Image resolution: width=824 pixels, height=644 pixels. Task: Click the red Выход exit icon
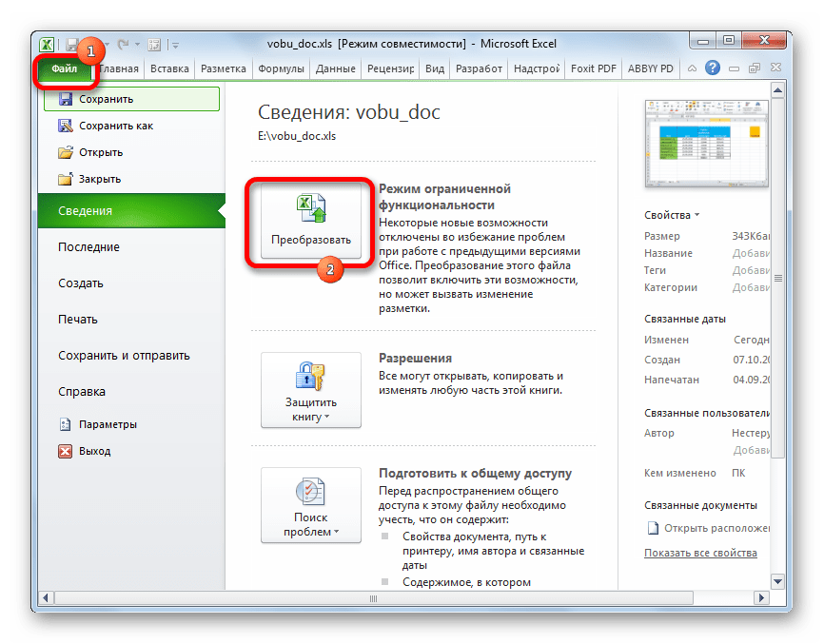click(65, 451)
